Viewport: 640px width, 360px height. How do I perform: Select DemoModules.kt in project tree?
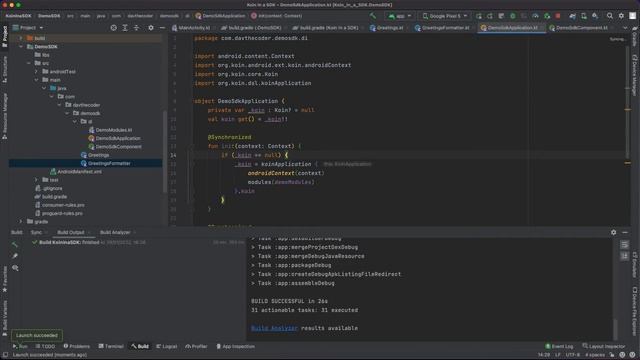[x=110, y=130]
